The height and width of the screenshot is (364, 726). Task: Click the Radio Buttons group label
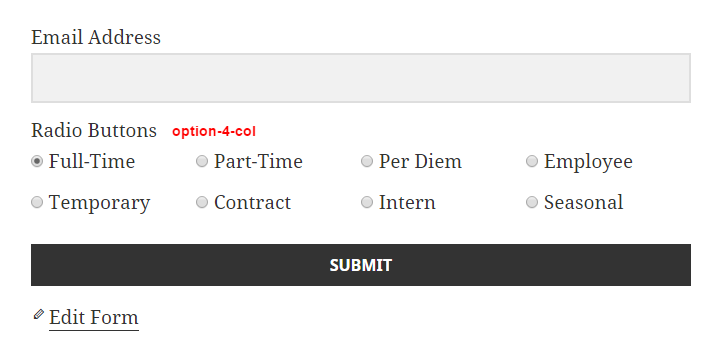[x=94, y=131]
